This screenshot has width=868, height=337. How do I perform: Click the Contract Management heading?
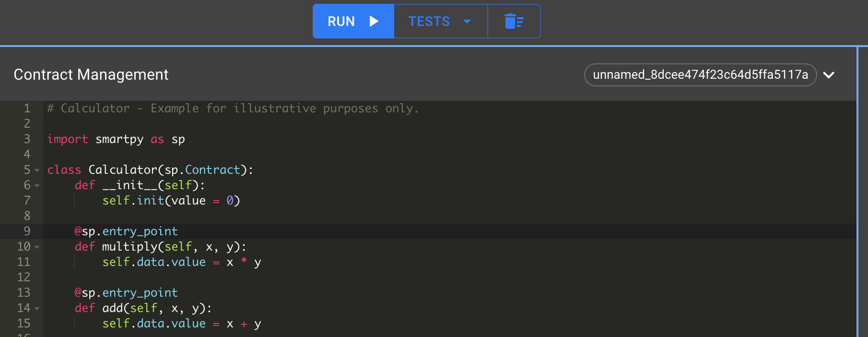[91, 74]
